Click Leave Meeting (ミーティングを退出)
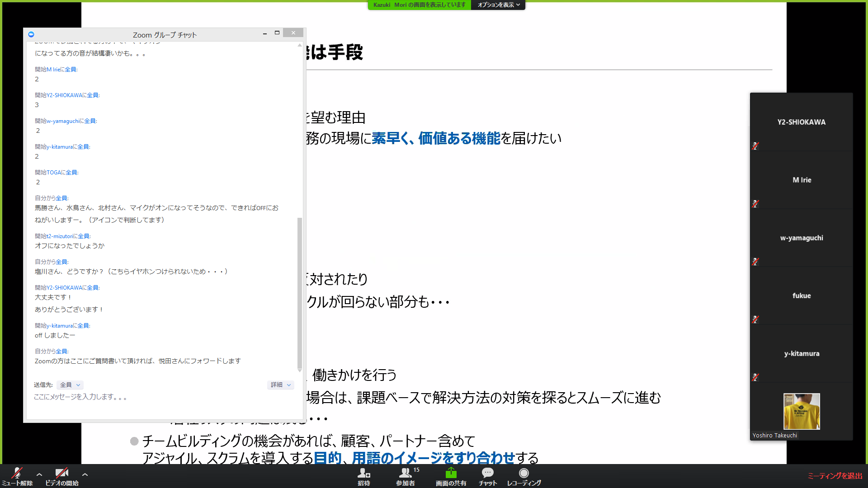Screen dimensions: 868x488 pos(835,476)
